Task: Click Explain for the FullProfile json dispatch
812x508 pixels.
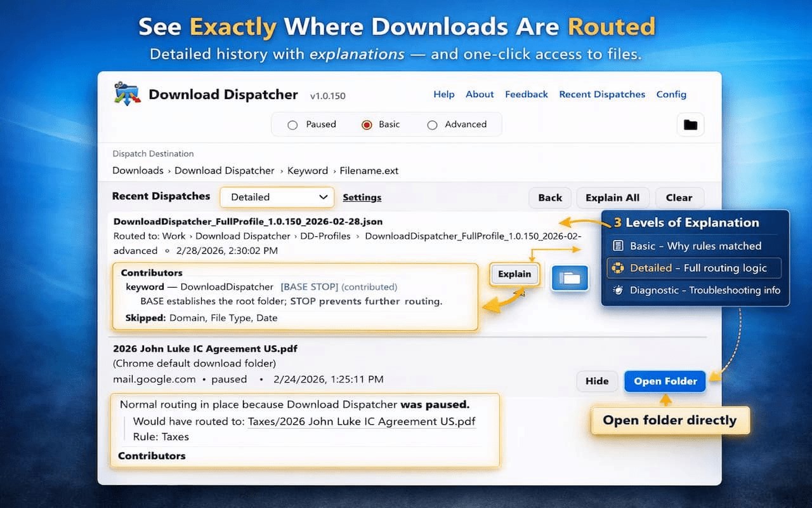Action: (x=514, y=274)
